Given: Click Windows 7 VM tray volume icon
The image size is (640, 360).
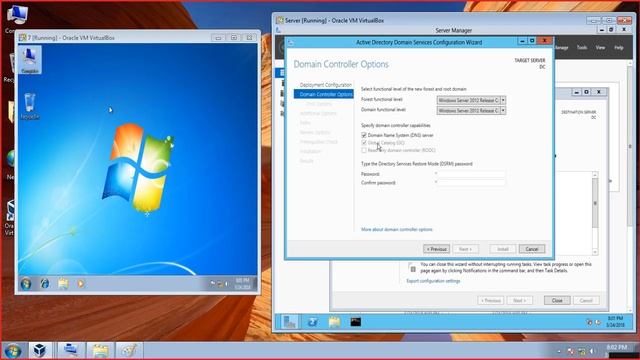Looking at the screenshot, I should (x=227, y=283).
